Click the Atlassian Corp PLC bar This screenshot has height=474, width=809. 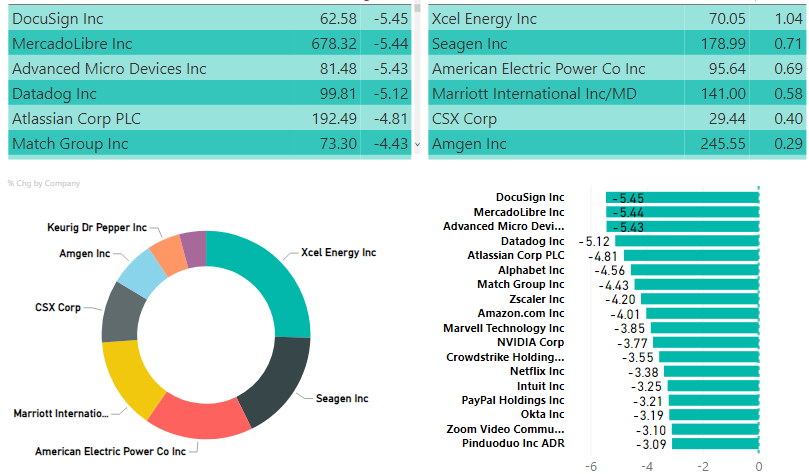(x=691, y=255)
